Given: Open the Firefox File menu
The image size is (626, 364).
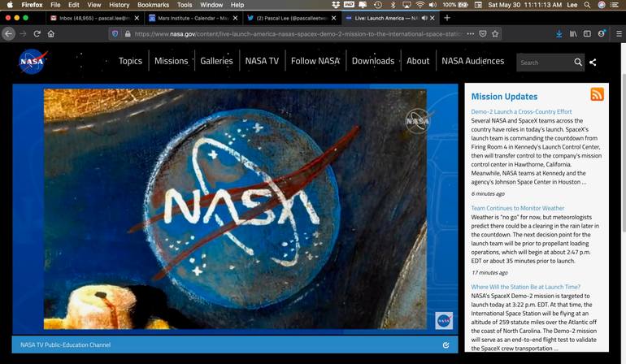Looking at the screenshot, I should (x=55, y=5).
